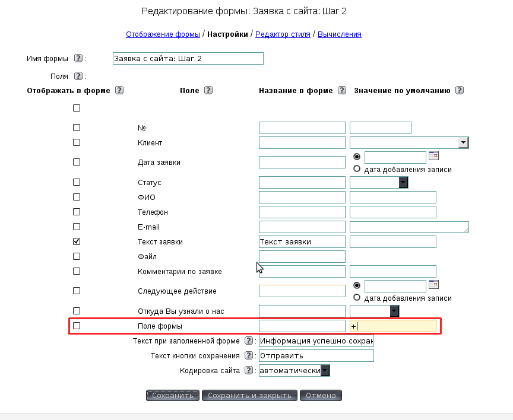Go to Редактор стиля tab
The image size is (513, 420).
(x=283, y=34)
